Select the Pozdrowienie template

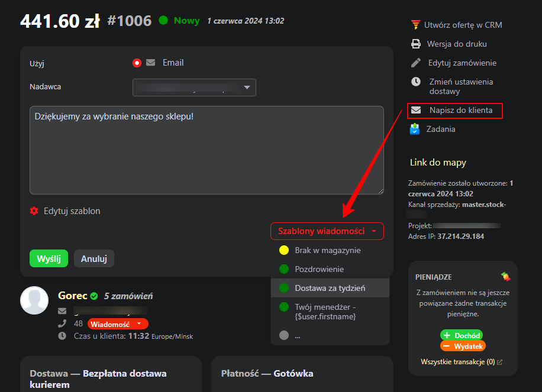click(x=319, y=269)
